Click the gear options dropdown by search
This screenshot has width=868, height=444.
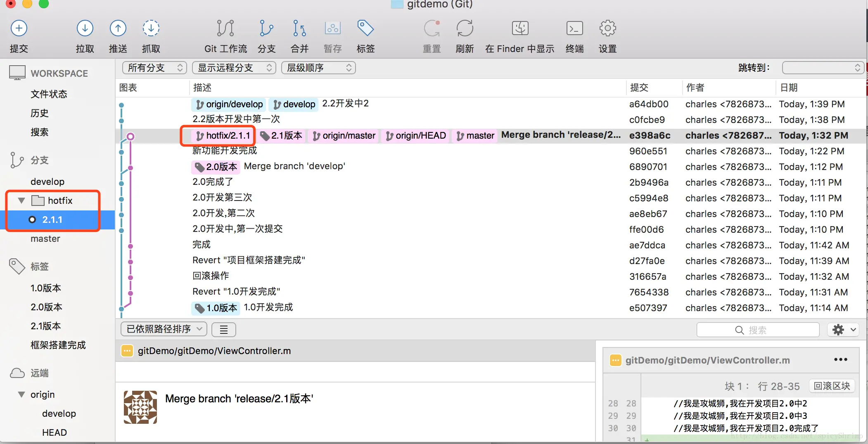(843, 330)
